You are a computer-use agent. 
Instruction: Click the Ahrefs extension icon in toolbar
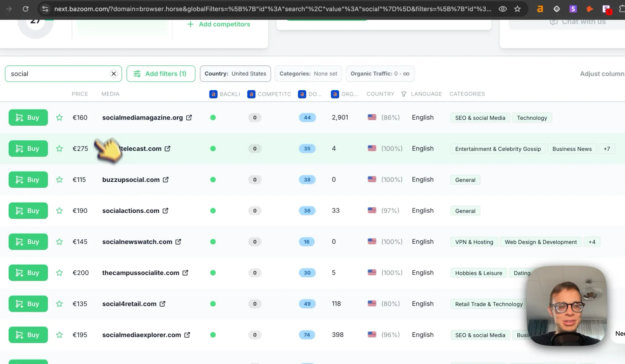coord(540,9)
